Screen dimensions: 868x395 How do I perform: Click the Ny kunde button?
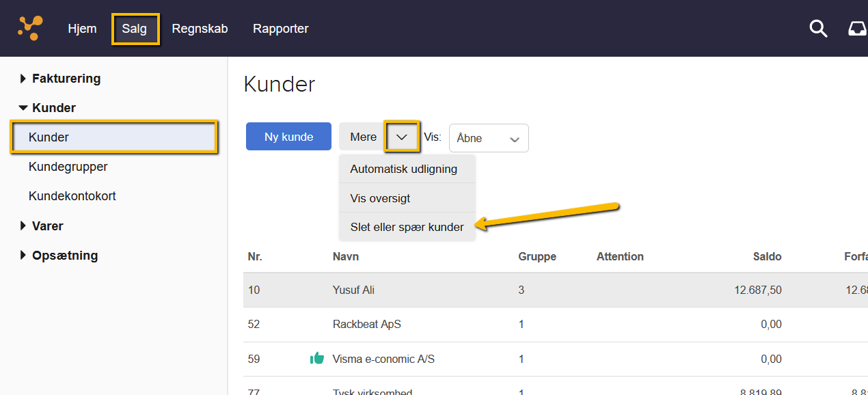pyautogui.click(x=288, y=137)
